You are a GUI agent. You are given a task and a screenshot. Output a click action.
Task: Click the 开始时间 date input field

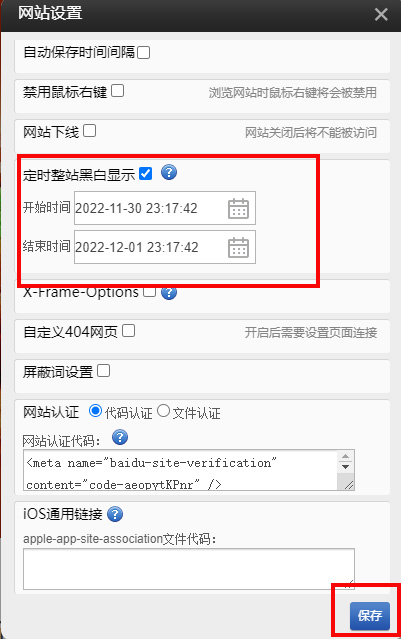coord(165,208)
